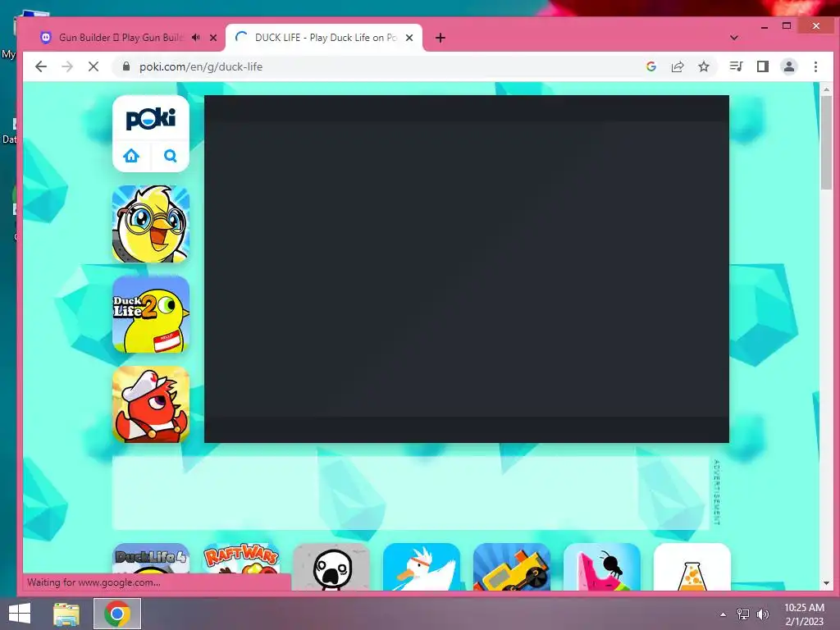The image size is (840, 630).
Task: Open the duck with goggles game thumbnail
Action: 151,224
